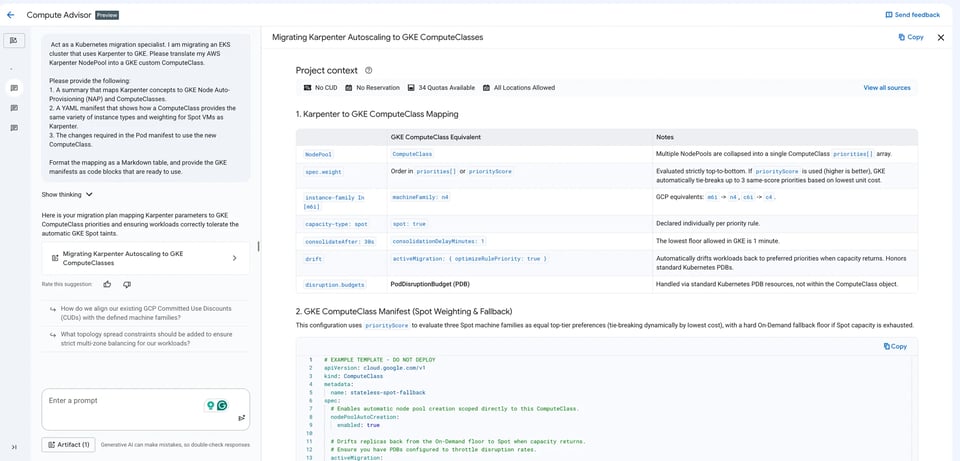Select suggestion about topology spread constraints
The width and height of the screenshot is (960, 461).
[x=146, y=339]
